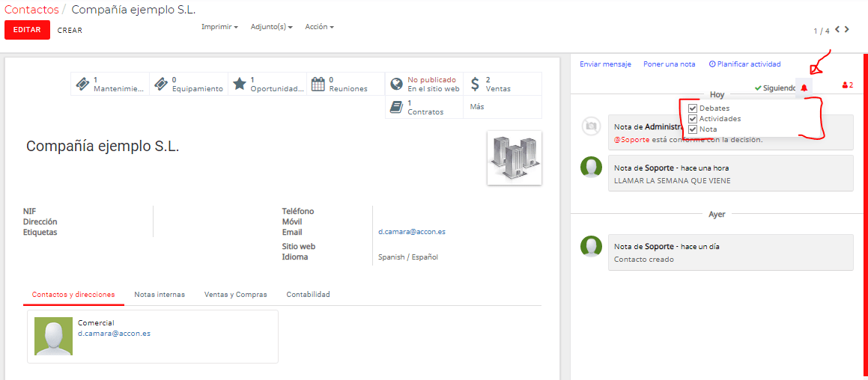This screenshot has width=868, height=380.
Task: Go to previous record arrow
Action: pos(837,29)
